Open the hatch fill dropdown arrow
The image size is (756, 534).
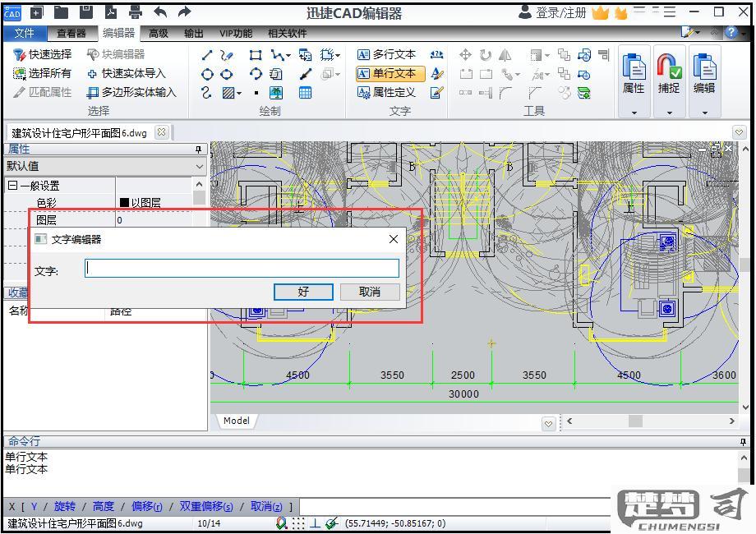pos(239,93)
